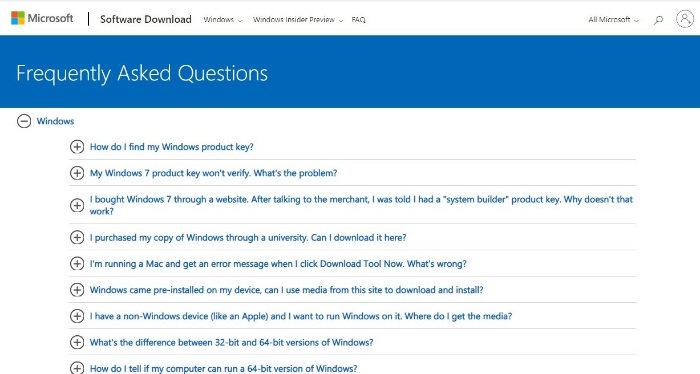The width and height of the screenshot is (700, 374).
Task: Open 'I have a non-Windows device' question link
Action: (301, 316)
